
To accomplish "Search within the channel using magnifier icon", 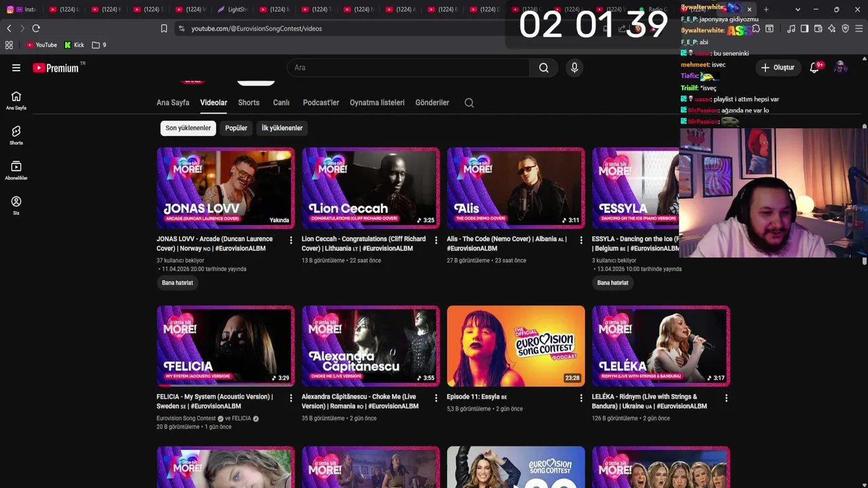I will click(x=469, y=103).
